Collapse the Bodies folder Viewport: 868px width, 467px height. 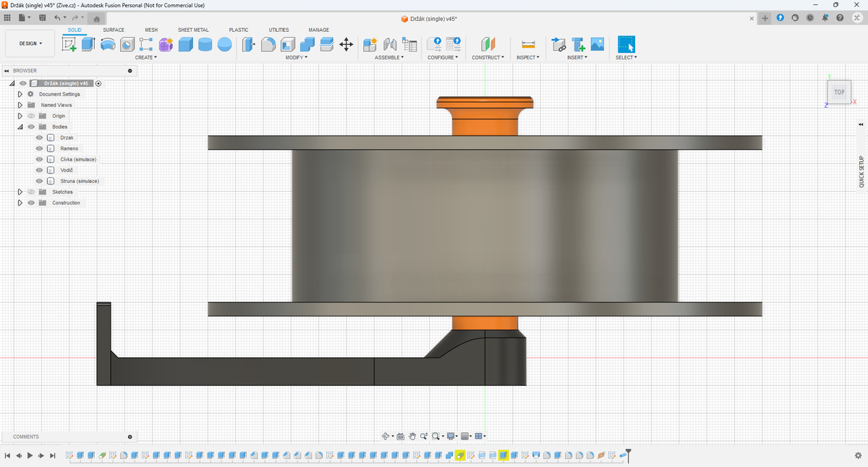tap(20, 127)
